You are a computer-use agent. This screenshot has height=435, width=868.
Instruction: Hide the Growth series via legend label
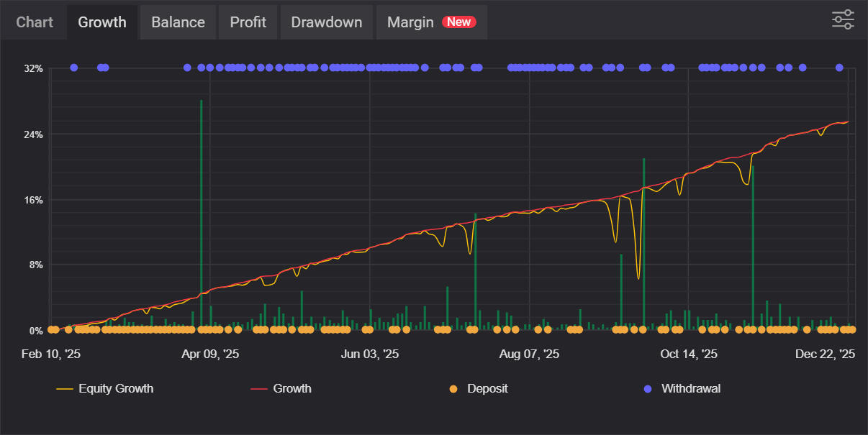(292, 389)
